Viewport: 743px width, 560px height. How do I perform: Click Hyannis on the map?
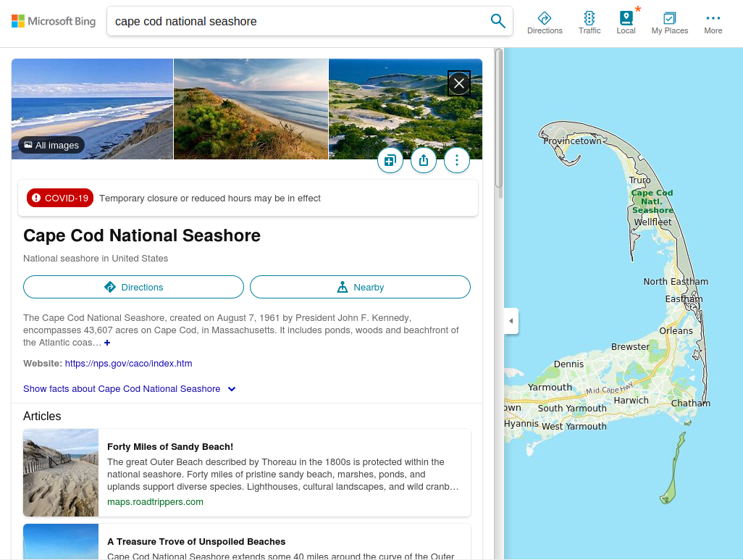pos(521,423)
